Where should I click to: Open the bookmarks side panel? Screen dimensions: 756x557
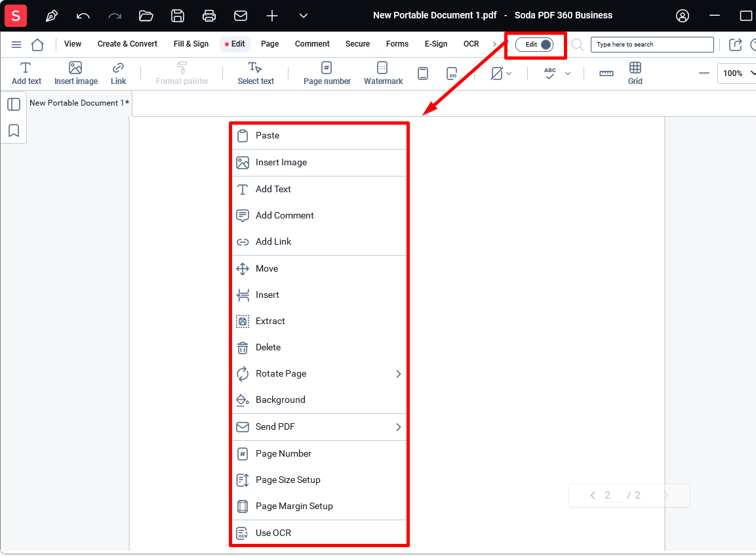click(14, 131)
